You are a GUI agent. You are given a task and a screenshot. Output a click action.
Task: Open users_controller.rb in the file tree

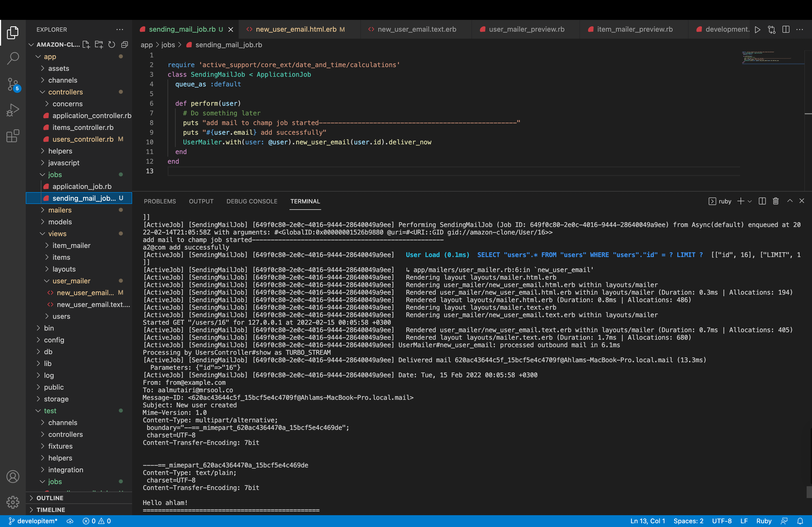[x=79, y=139]
